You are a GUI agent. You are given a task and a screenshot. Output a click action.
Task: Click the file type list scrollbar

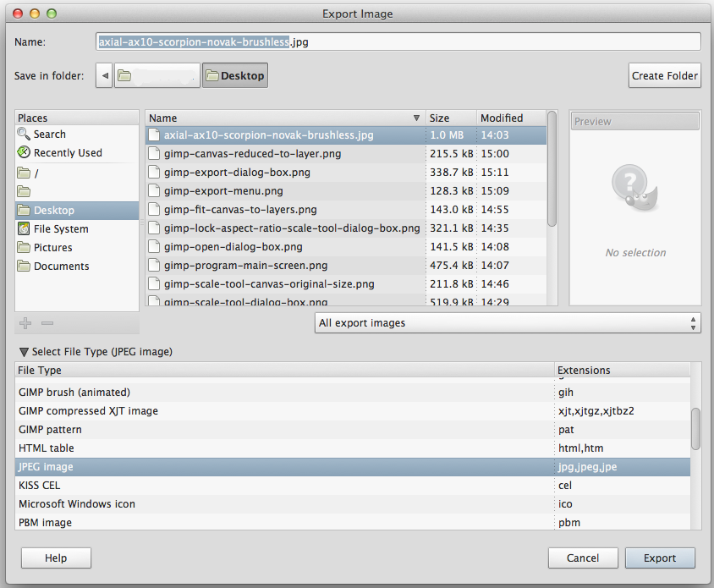coord(695,428)
